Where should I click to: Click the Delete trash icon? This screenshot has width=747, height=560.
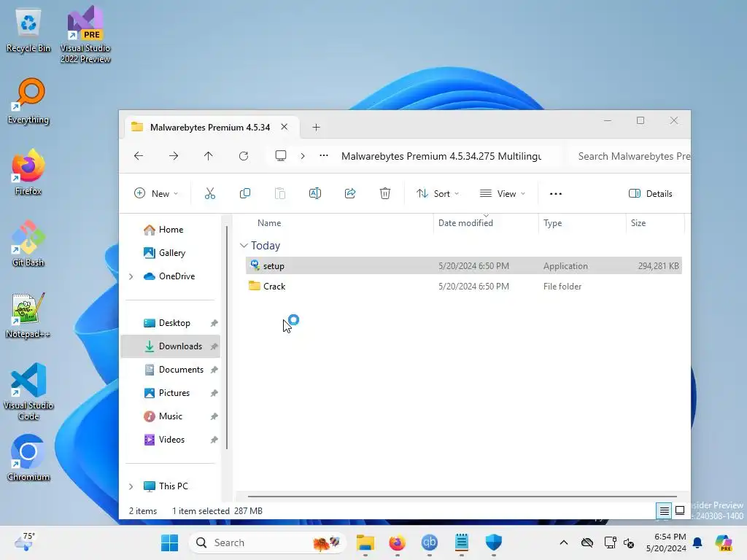tap(385, 193)
